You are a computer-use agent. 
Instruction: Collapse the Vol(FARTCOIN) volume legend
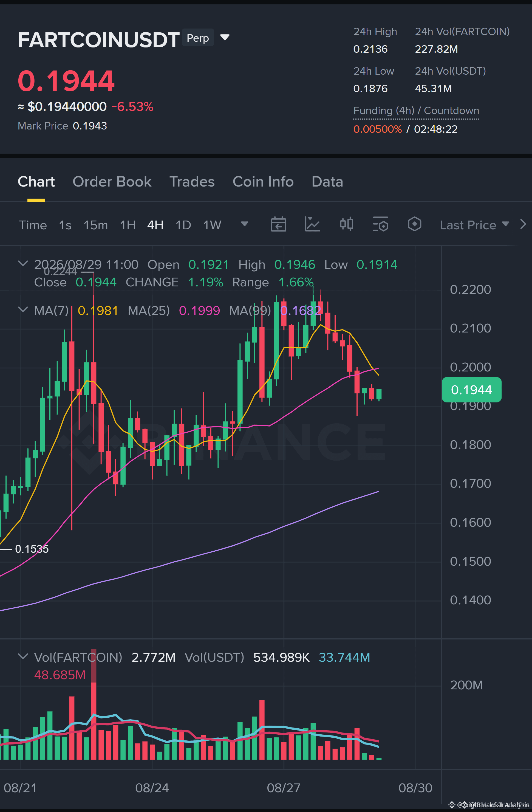23,656
